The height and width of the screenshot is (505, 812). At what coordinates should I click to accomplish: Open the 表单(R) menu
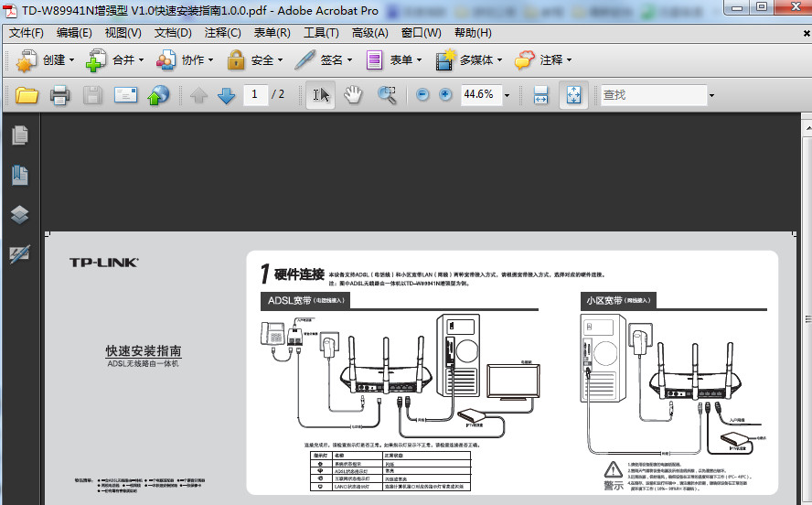(x=272, y=33)
